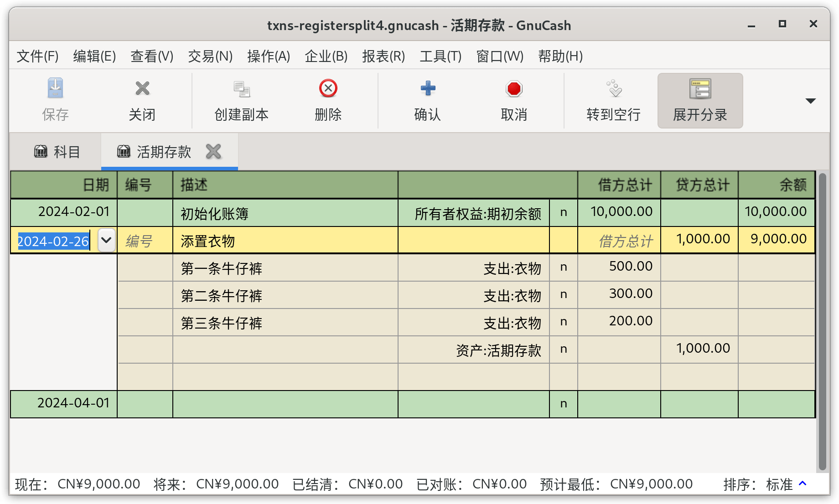Click the Save (保存) toolbar icon
The width and height of the screenshot is (839, 504).
55,89
